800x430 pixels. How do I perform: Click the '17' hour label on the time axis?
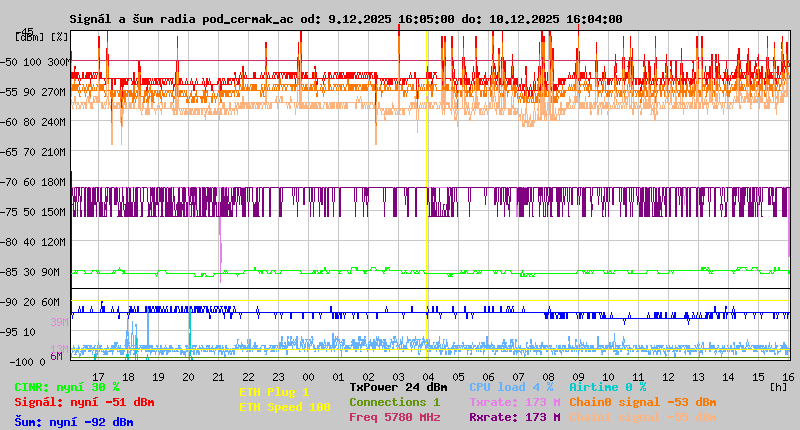[x=98, y=377]
